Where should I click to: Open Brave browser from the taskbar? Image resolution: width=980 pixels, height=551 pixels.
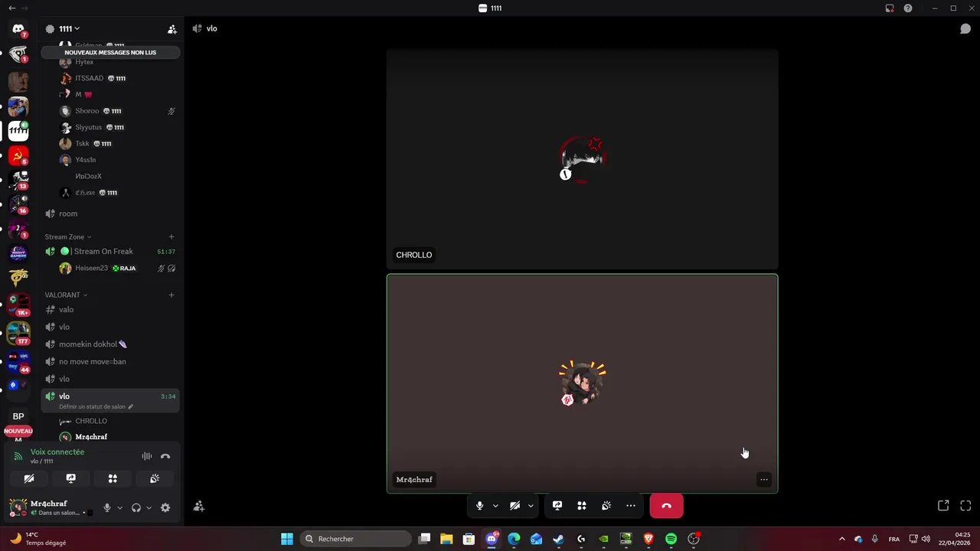(648, 539)
